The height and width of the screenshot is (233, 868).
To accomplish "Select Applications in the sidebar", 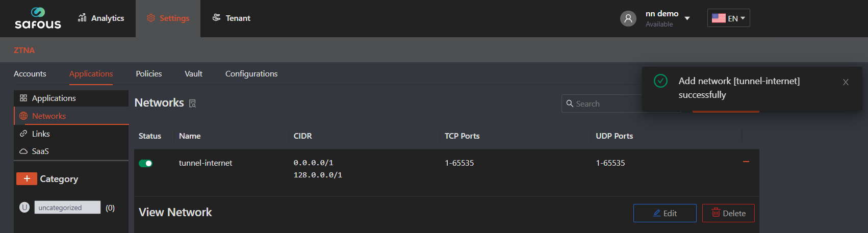I will point(54,98).
